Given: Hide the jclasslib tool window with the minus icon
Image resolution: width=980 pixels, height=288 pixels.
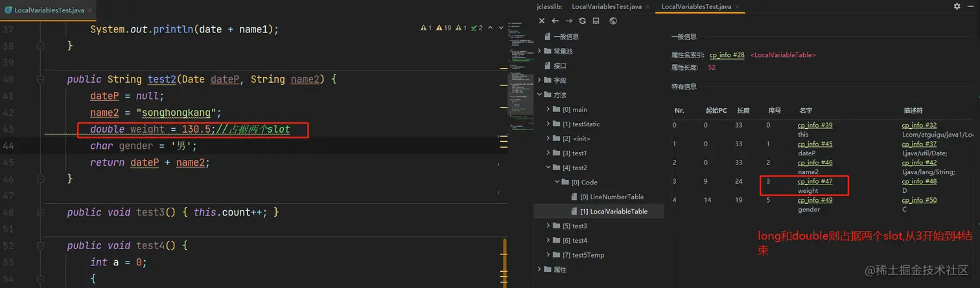Looking at the screenshot, I should tap(970, 6).
